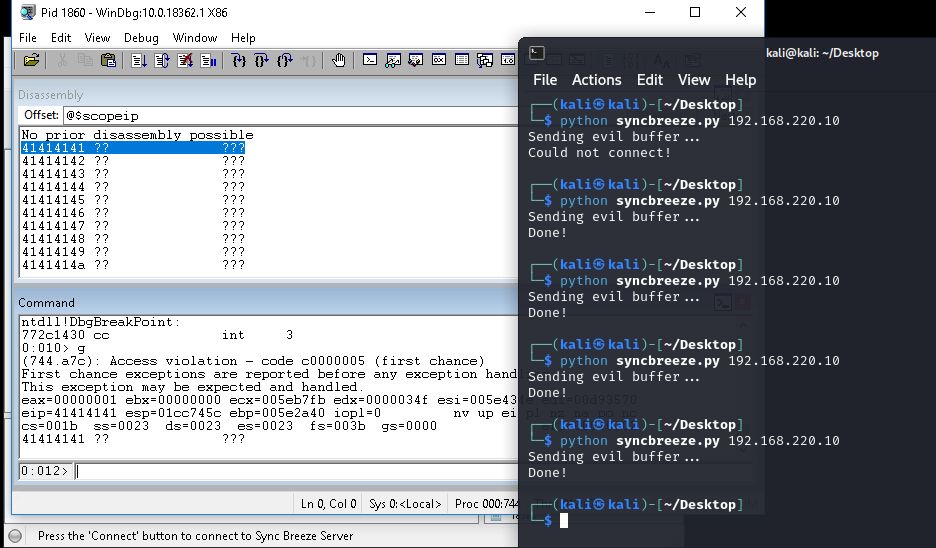Open the Watch window toolbar icon

pos(393,60)
